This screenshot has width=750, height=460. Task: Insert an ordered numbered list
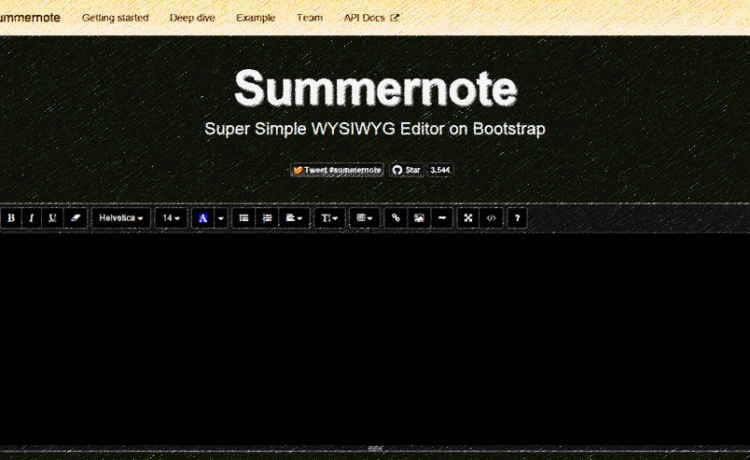267,218
